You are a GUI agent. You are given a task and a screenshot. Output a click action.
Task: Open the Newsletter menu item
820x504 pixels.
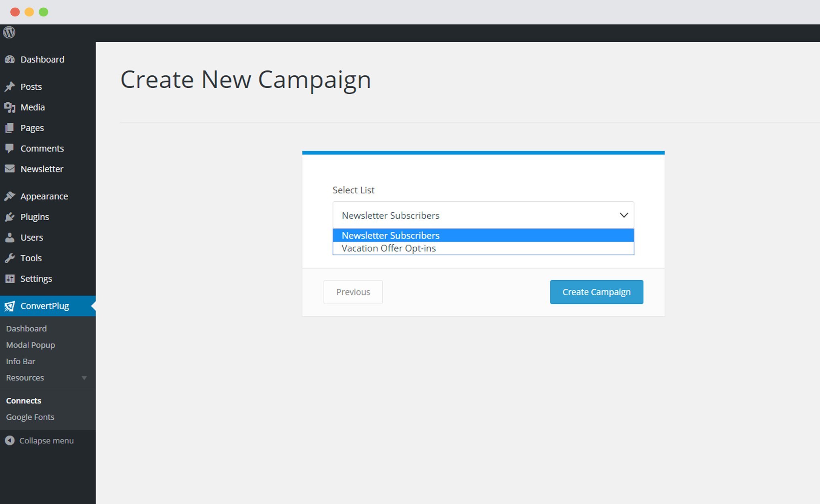tap(42, 169)
